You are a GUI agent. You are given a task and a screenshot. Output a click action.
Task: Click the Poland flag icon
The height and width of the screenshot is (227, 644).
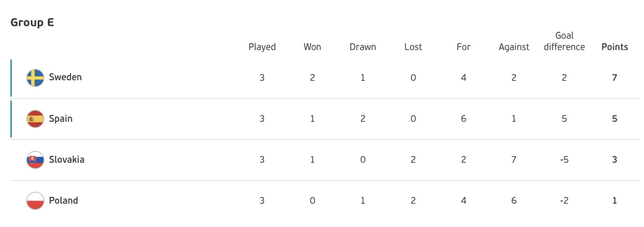(35, 201)
